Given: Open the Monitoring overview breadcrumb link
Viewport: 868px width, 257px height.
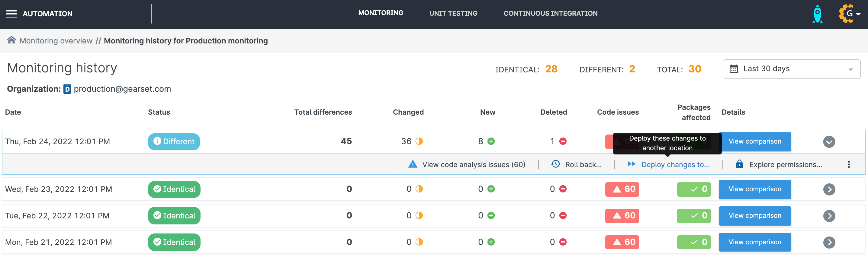Looking at the screenshot, I should [56, 41].
